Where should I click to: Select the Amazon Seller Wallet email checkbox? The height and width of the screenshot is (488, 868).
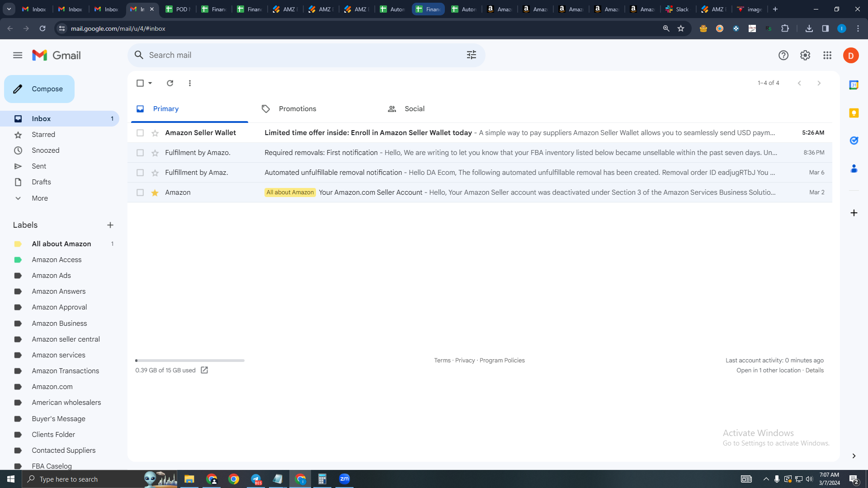pyautogui.click(x=140, y=133)
